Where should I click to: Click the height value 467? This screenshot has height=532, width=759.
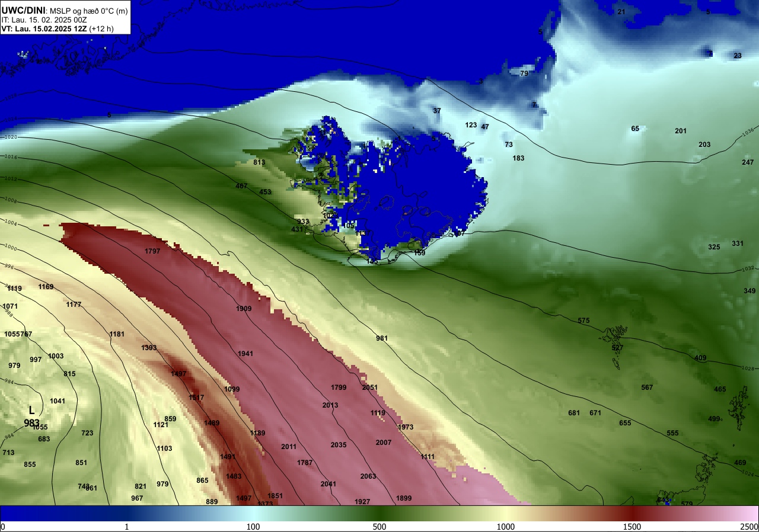pos(241,186)
